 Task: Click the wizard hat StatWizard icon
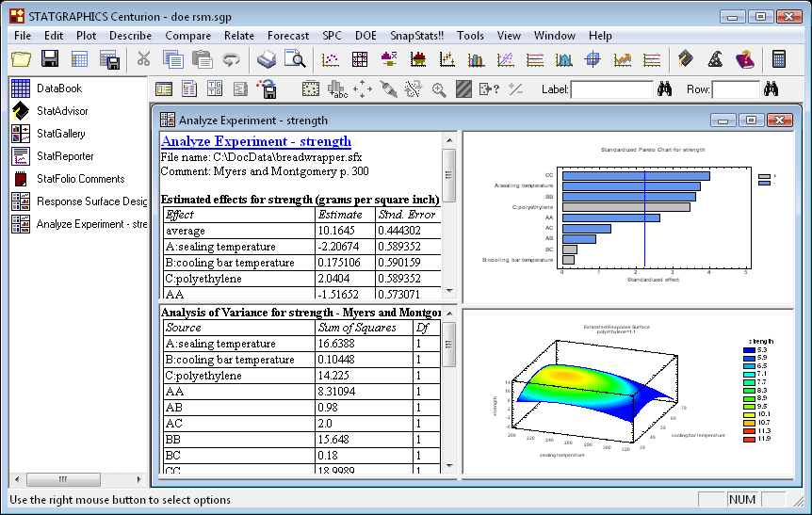pos(716,59)
